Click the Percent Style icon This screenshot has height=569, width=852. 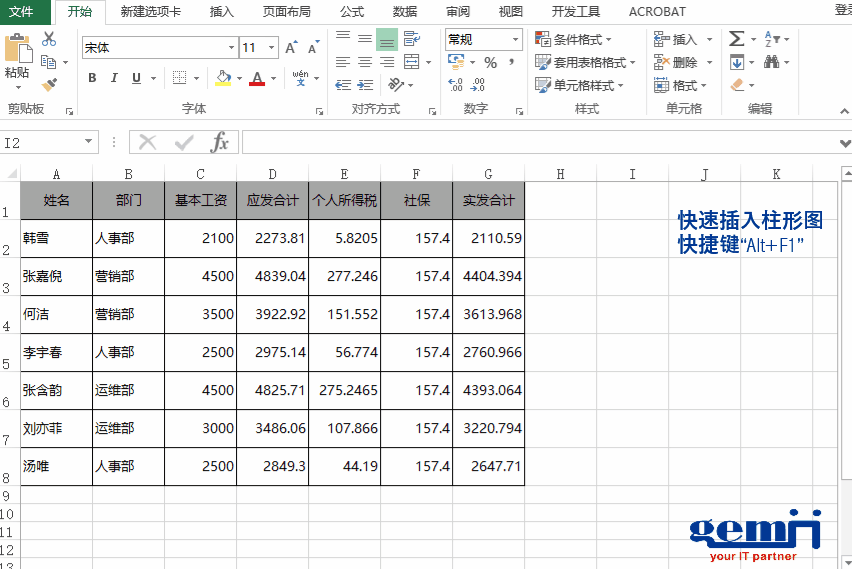(x=490, y=62)
